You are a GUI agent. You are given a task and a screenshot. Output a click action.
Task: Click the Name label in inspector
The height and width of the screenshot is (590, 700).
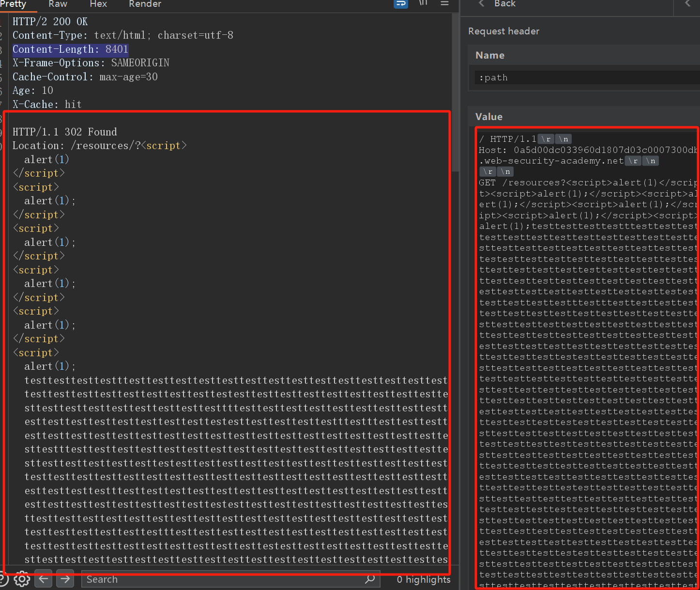[x=490, y=55]
